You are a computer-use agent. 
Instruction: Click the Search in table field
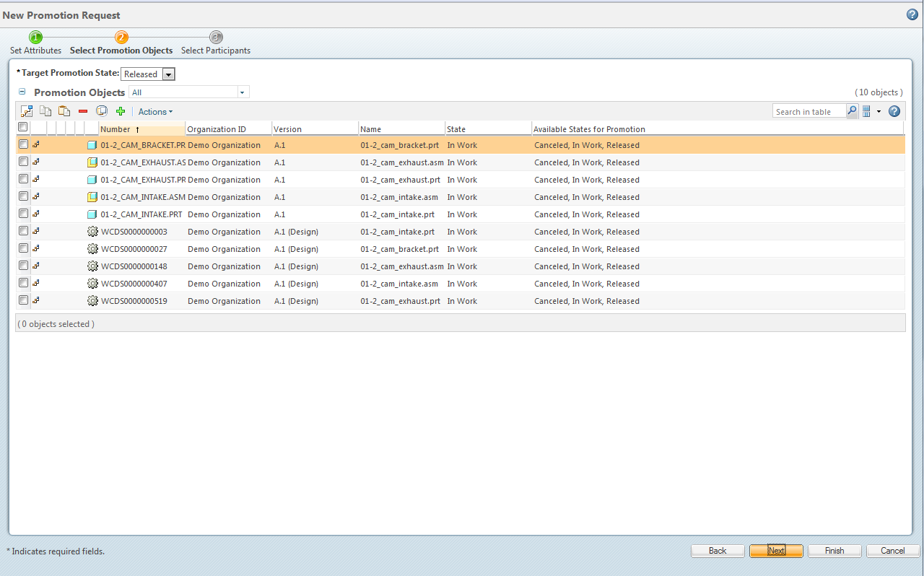click(x=809, y=112)
